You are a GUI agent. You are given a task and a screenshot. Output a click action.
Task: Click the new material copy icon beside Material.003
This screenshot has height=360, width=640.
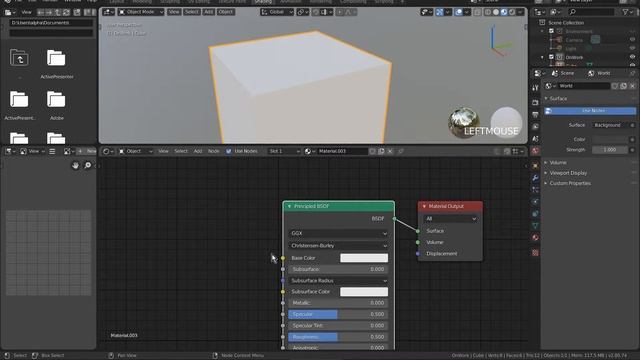pyautogui.click(x=381, y=151)
